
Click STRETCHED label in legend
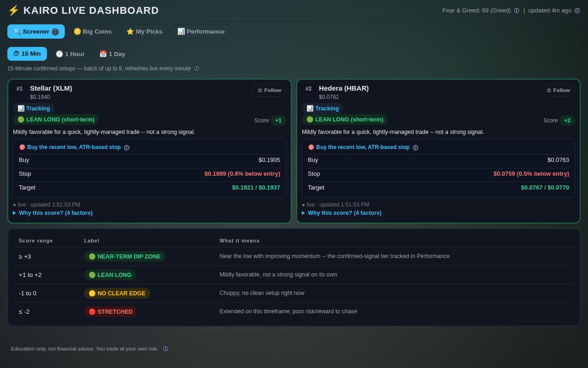pyautogui.click(x=111, y=312)
